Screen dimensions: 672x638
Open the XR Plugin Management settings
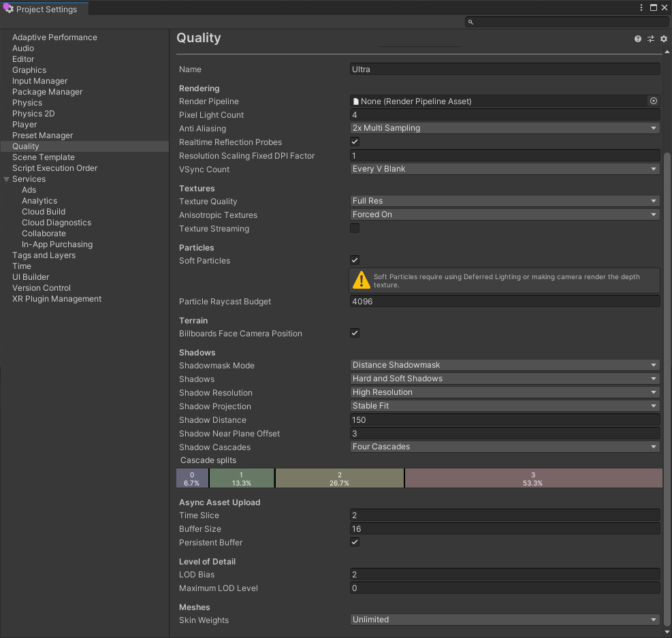click(x=57, y=298)
